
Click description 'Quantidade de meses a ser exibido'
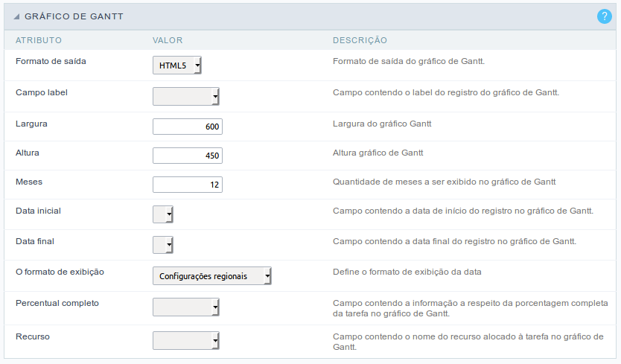point(444,182)
